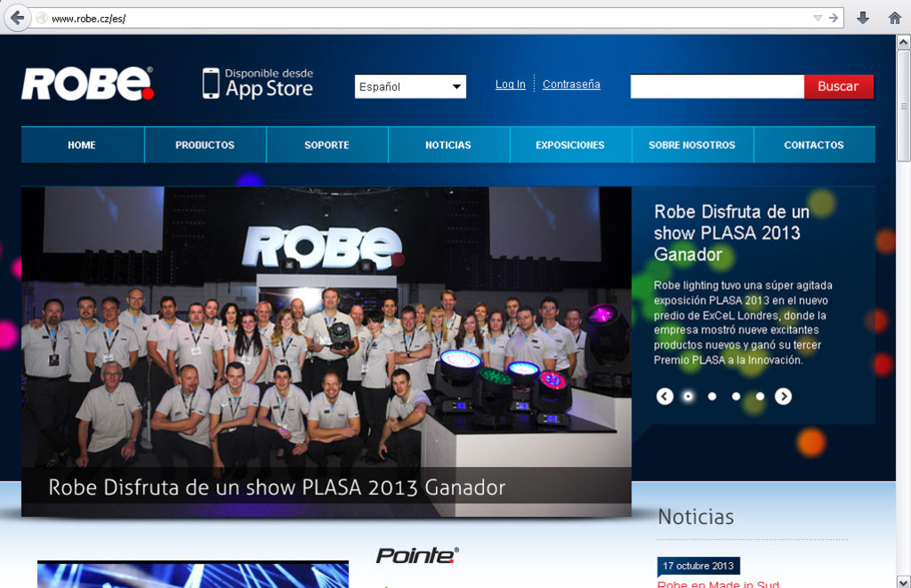Open the browser downloads arrow icon
The height and width of the screenshot is (588, 911).
[862, 18]
